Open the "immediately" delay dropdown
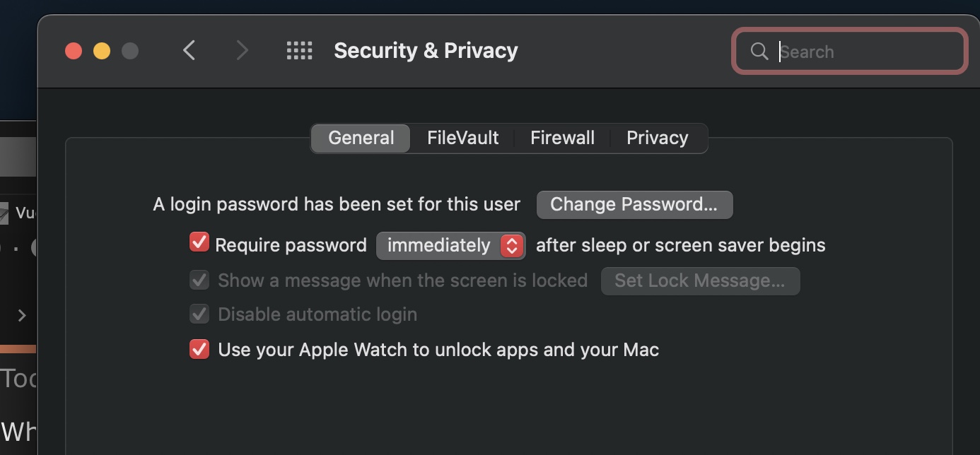Screen dimensions: 980x455 point(450,245)
